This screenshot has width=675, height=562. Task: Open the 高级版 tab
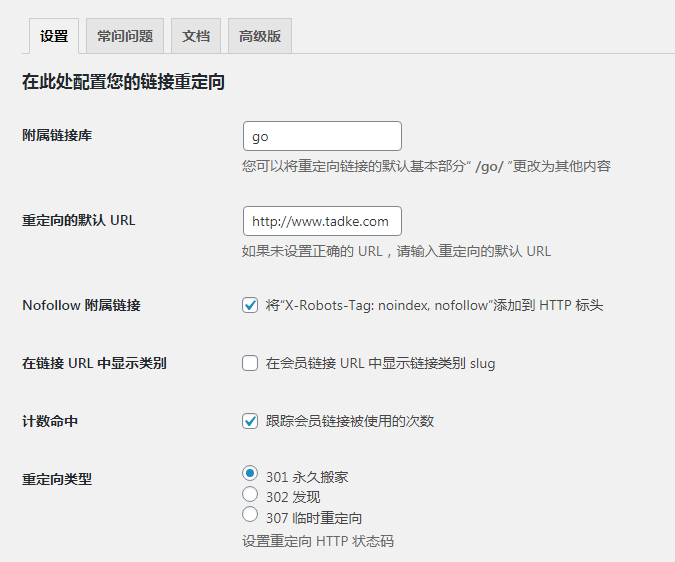[x=260, y=36]
